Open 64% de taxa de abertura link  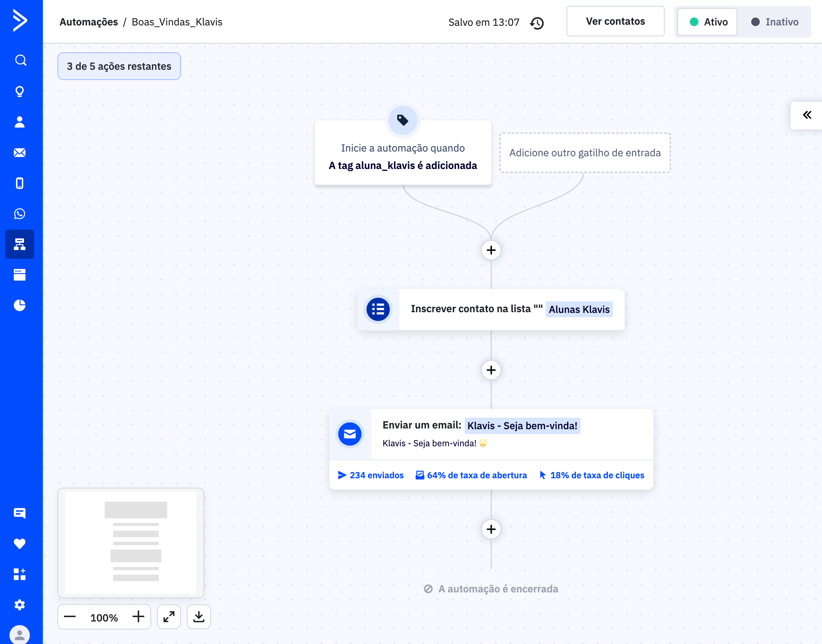(x=471, y=475)
